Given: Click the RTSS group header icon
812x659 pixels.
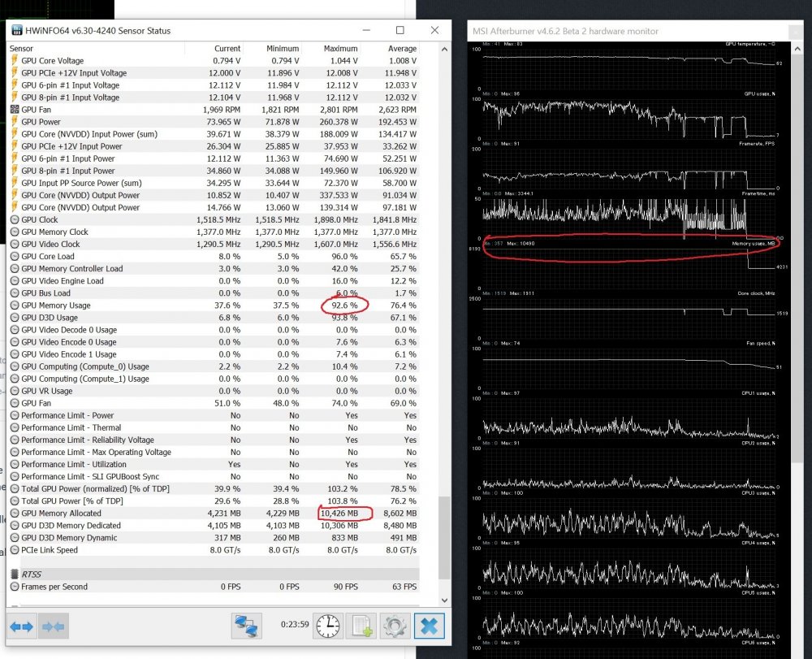Looking at the screenshot, I should (15, 574).
